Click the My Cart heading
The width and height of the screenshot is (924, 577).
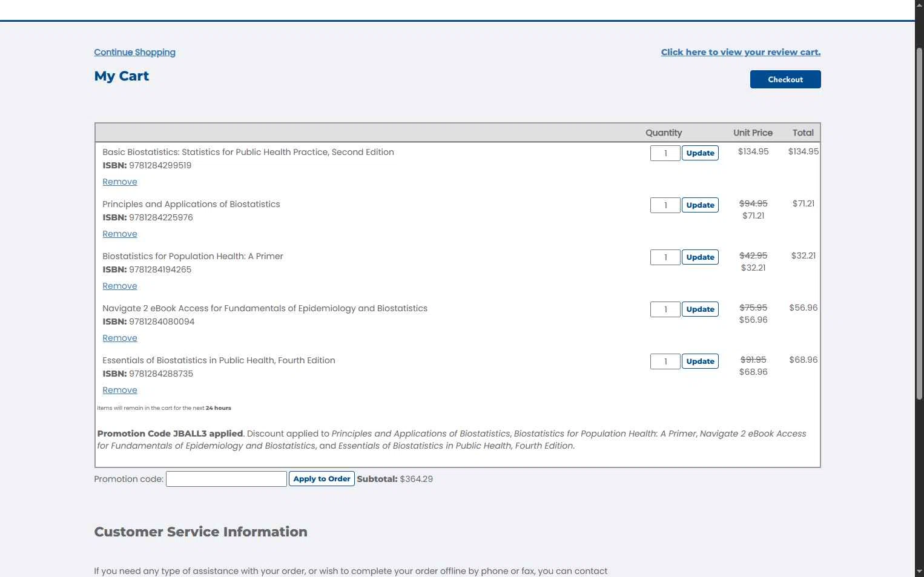(x=122, y=76)
